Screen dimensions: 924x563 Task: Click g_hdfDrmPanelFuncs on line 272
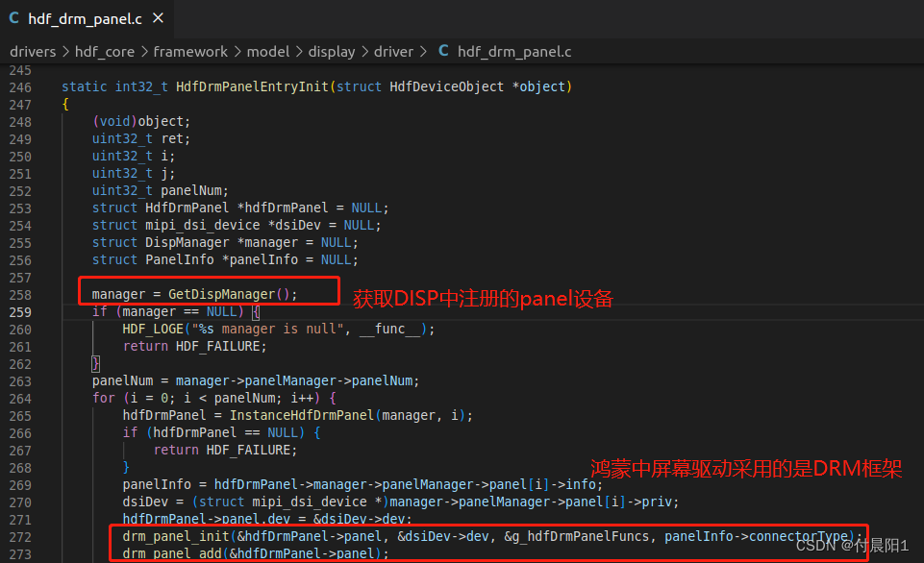pyautogui.click(x=580, y=536)
